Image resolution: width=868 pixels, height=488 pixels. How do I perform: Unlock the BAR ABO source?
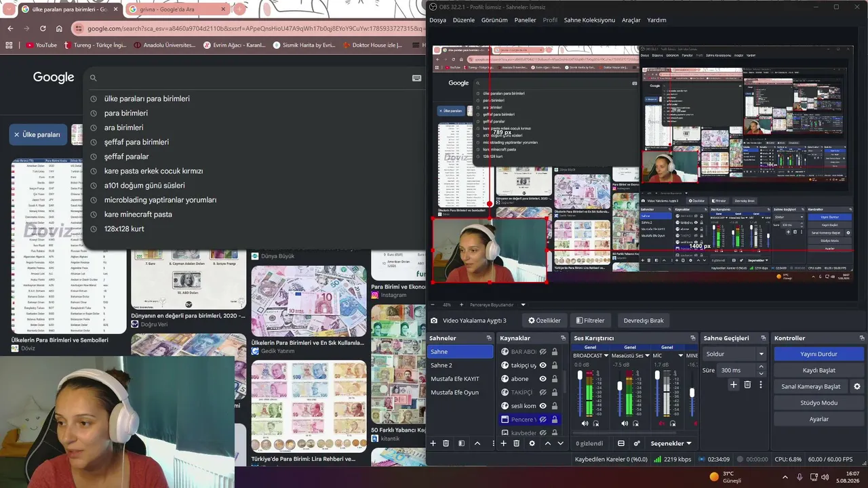click(555, 352)
